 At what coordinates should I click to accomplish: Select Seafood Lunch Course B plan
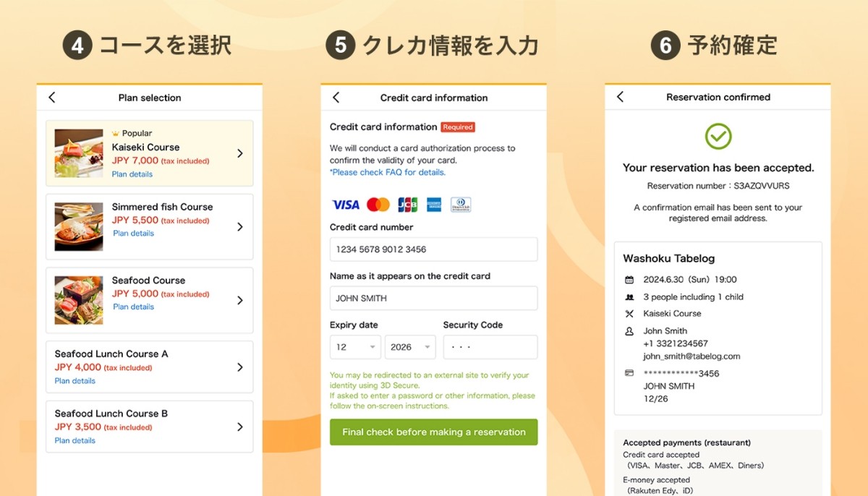coord(150,427)
